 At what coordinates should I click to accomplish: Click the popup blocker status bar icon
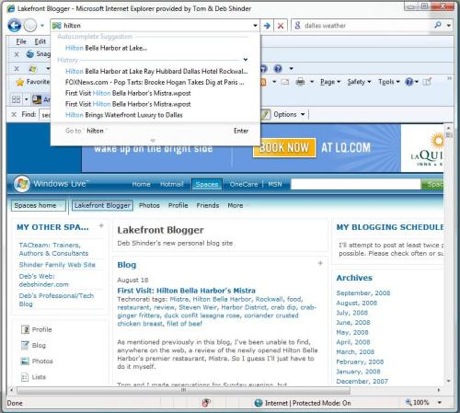point(206,403)
